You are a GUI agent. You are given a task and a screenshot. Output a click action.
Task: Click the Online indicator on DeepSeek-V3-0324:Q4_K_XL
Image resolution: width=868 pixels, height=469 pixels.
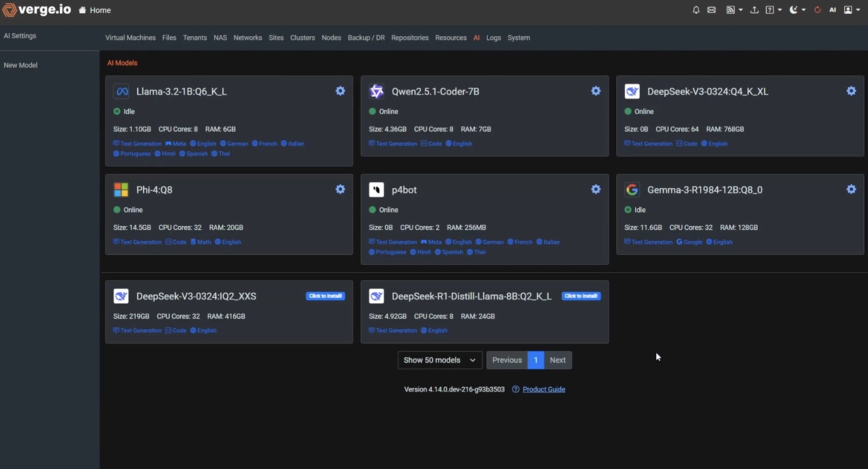628,111
